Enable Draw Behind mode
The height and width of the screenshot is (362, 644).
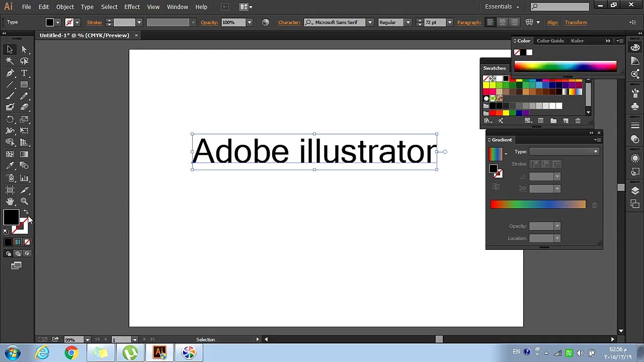click(18, 254)
